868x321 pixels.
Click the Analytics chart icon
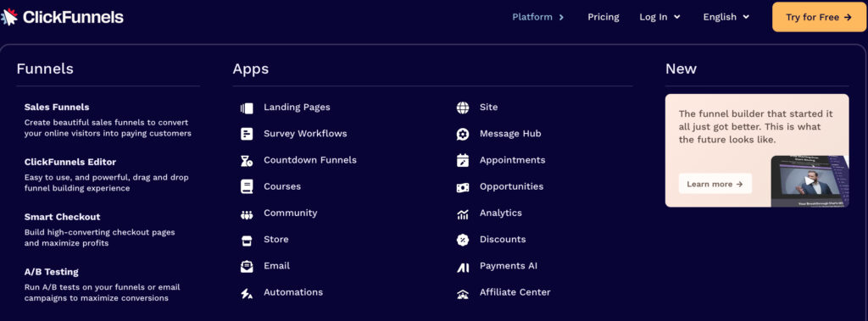click(x=463, y=214)
